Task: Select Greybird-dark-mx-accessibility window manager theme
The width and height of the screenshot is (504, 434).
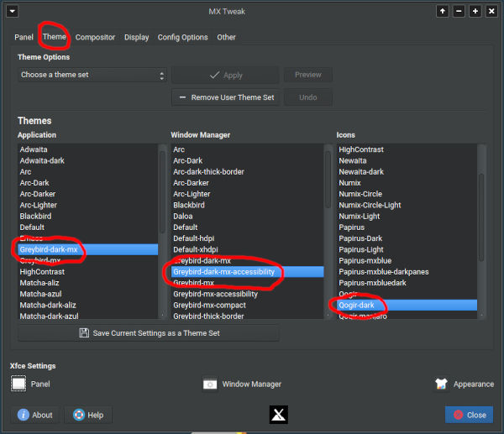Action: [247, 272]
